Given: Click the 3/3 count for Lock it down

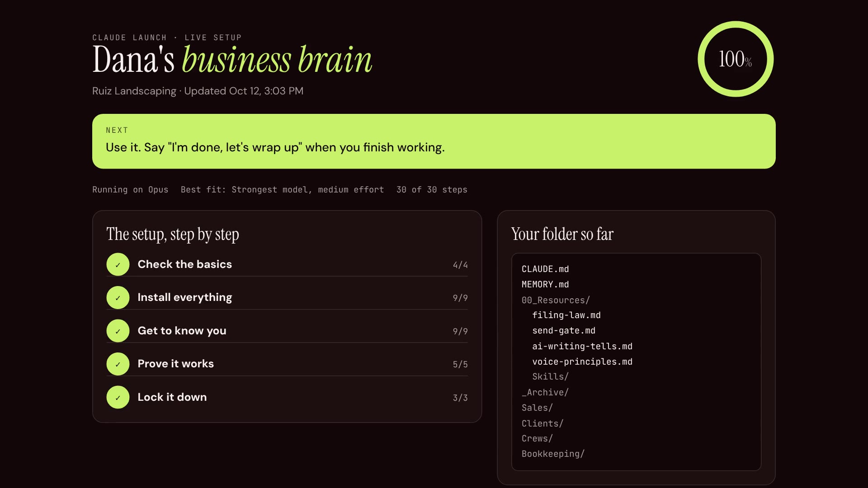Looking at the screenshot, I should point(460,398).
